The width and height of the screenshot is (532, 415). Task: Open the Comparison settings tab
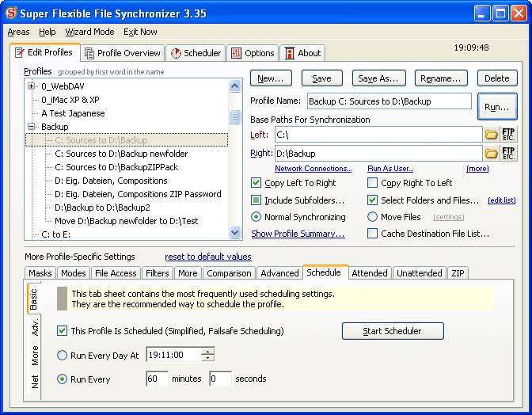(229, 273)
